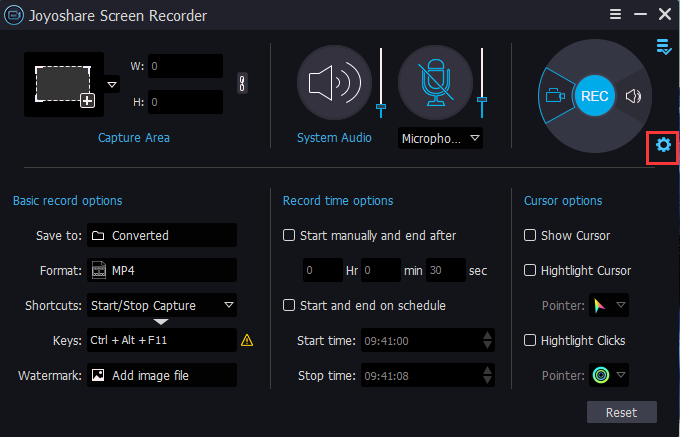Click the shortcut warning triangle icon
Viewport: 680px width, 437px height.
click(x=247, y=340)
